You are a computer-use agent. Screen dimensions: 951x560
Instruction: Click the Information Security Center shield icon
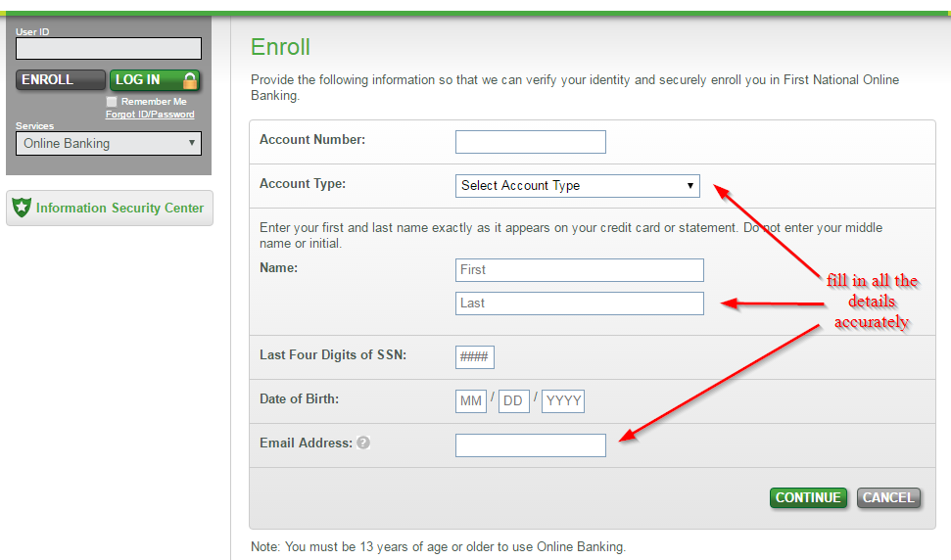[x=22, y=208]
